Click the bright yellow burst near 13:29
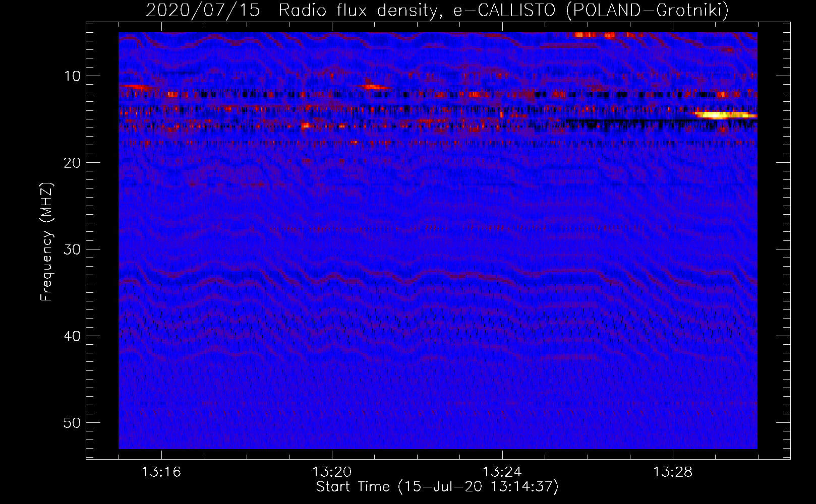Viewport: 816px width, 504px height. coord(725,115)
